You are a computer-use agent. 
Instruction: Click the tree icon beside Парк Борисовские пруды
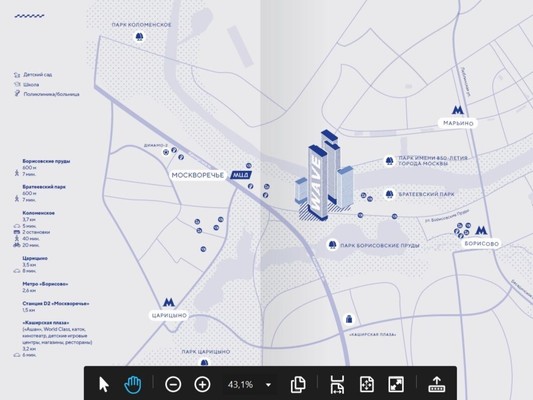(332, 245)
